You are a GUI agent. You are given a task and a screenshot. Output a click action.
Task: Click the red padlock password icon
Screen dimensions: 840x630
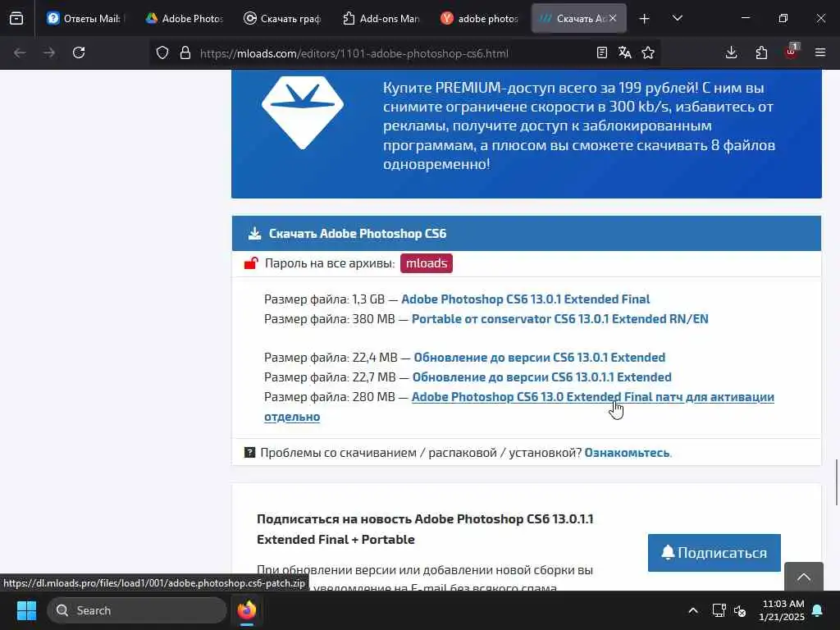(251, 263)
